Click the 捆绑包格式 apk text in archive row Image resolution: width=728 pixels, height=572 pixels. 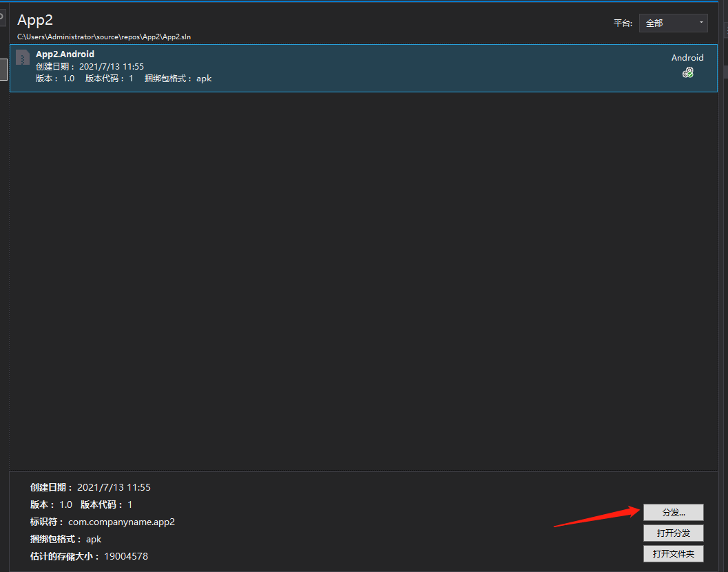point(178,79)
